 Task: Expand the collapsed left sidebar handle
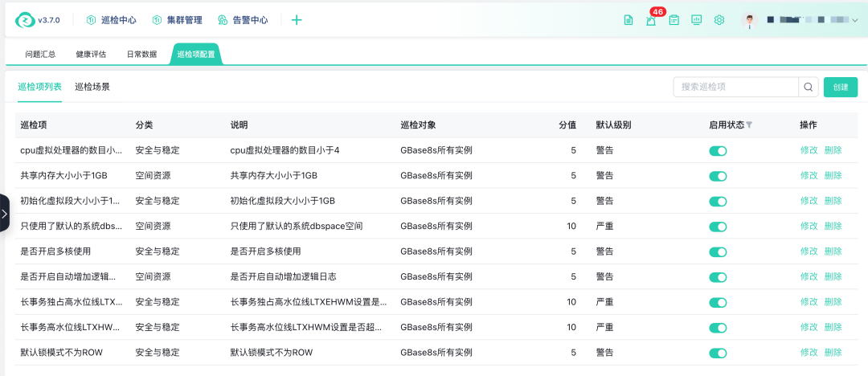click(4, 214)
